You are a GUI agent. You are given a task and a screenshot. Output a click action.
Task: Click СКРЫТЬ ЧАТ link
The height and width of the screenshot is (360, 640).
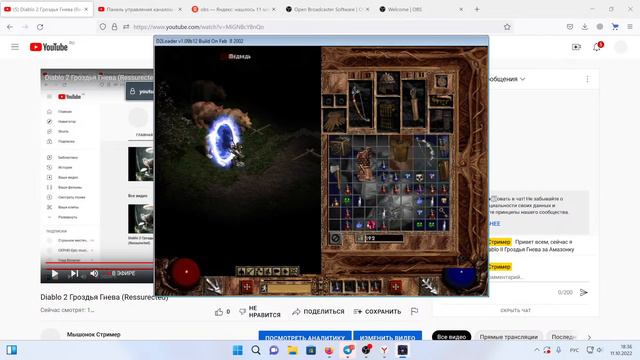[515, 310]
